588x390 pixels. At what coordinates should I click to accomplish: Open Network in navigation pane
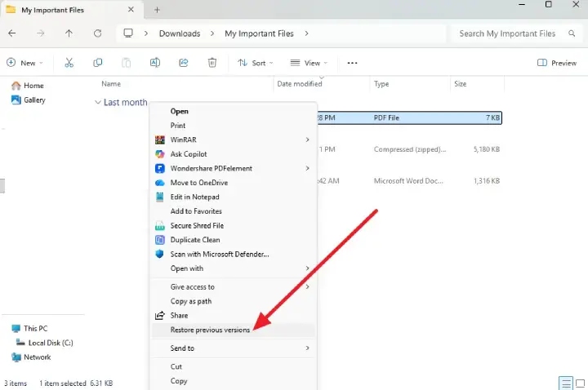coord(31,357)
